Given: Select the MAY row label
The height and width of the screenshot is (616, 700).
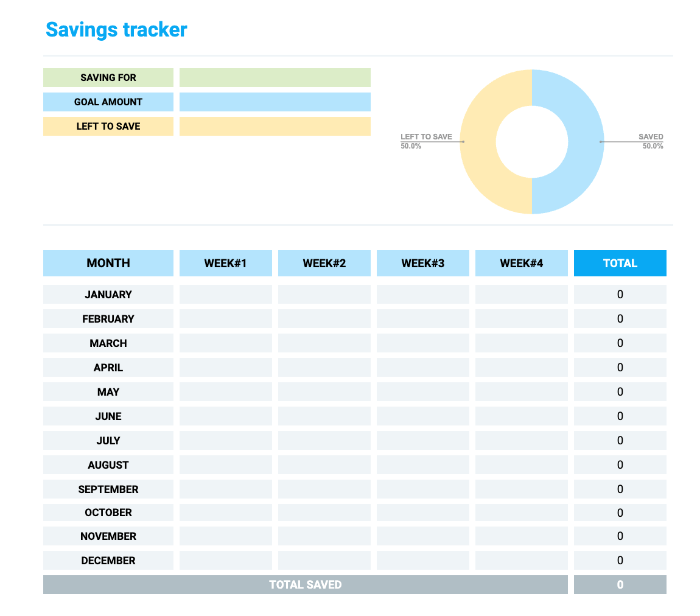Looking at the screenshot, I should (x=108, y=392).
